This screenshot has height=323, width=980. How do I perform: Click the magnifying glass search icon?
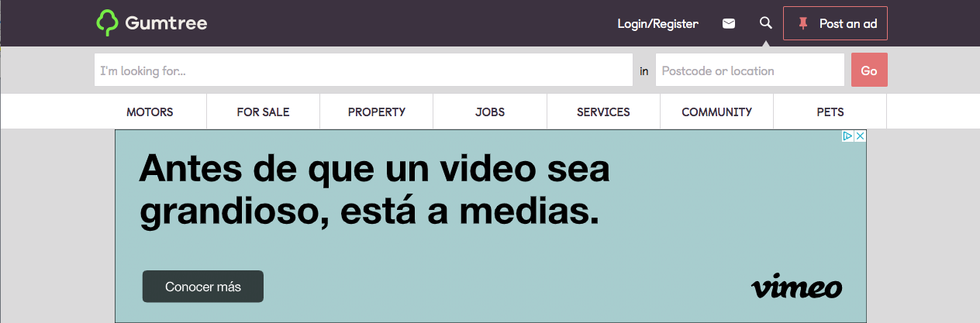(x=766, y=23)
